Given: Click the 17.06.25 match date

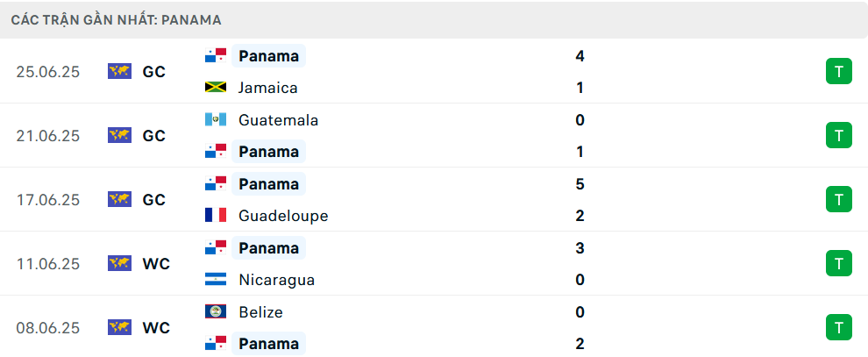Looking at the screenshot, I should pyautogui.click(x=47, y=200).
